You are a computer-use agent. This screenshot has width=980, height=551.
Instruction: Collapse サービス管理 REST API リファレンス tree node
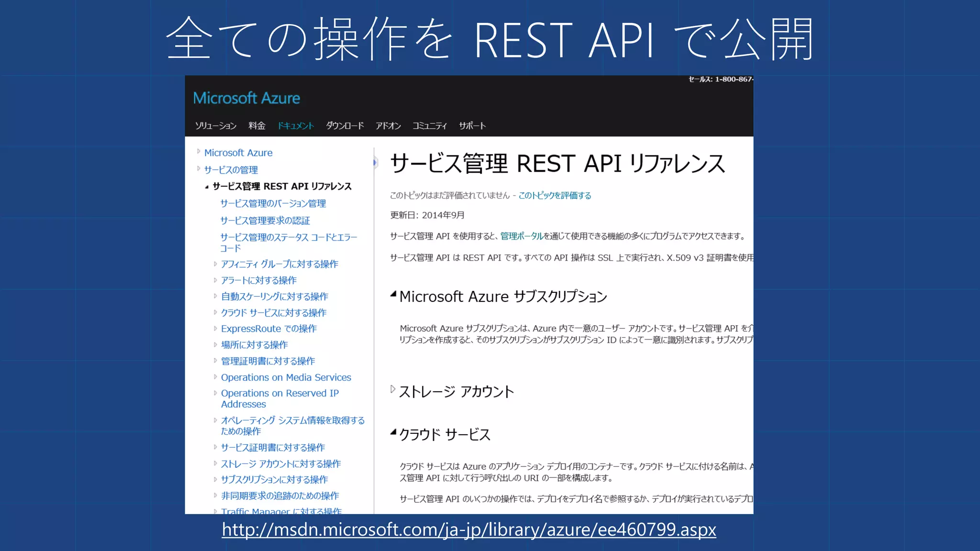207,187
